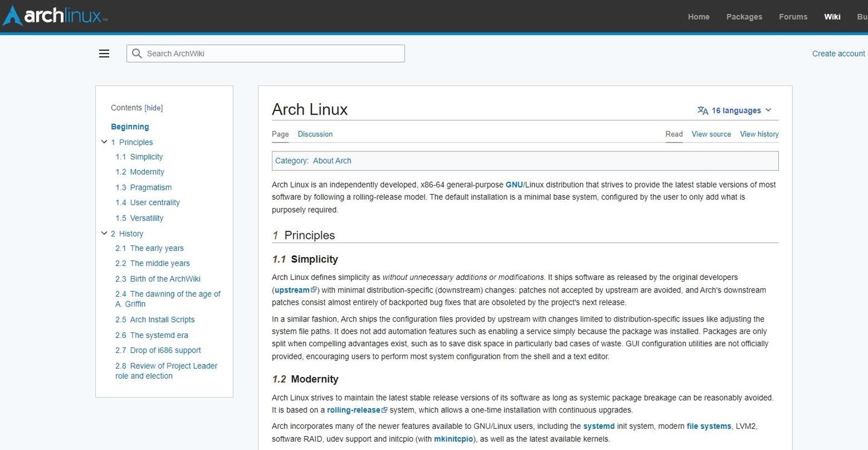The image size is (868, 450).
Task: Switch to the View source tab
Action: (711, 134)
